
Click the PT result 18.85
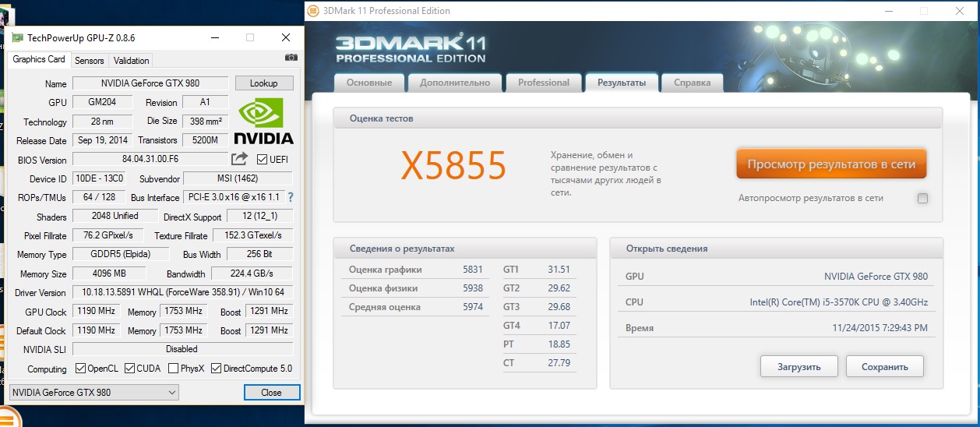click(x=559, y=344)
